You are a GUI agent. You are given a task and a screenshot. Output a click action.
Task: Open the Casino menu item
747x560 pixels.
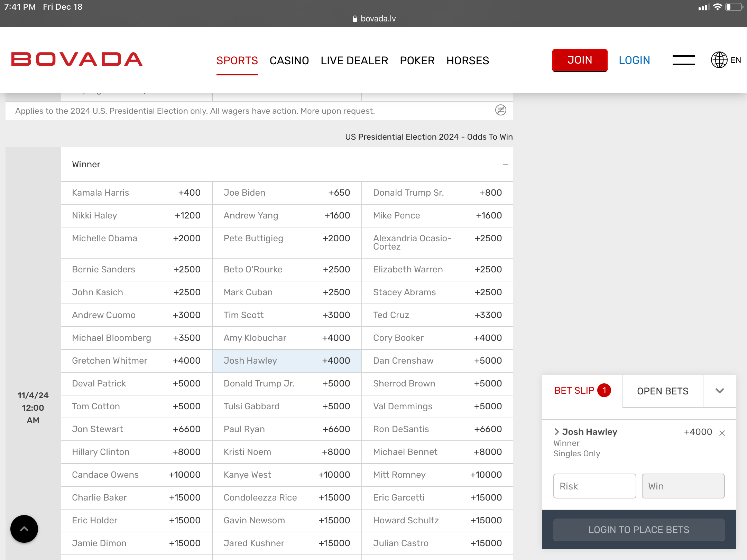pos(289,60)
